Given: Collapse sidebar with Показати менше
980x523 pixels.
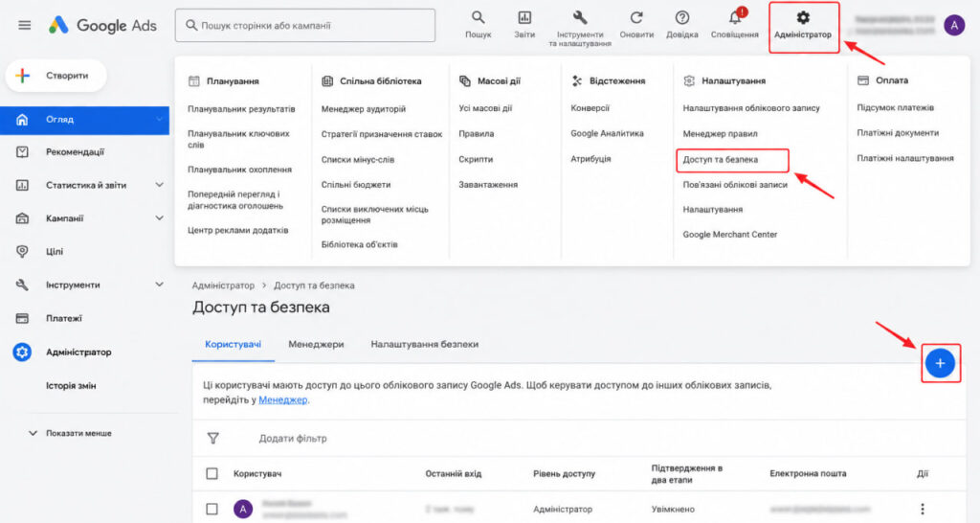Looking at the screenshot, I should [x=71, y=433].
